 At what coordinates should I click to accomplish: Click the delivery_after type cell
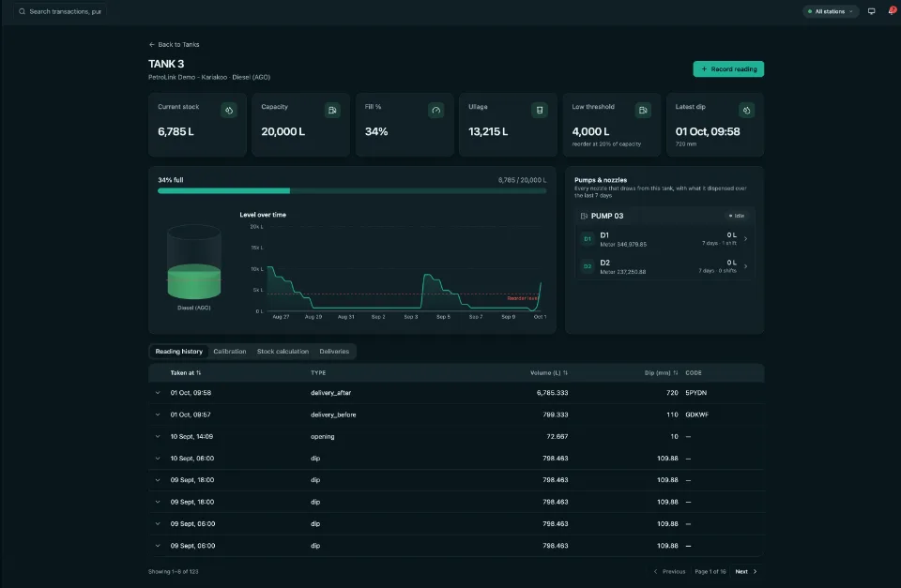tap(330, 393)
